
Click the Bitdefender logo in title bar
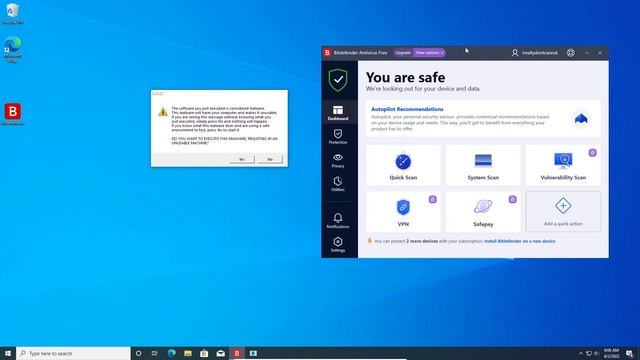click(x=327, y=53)
